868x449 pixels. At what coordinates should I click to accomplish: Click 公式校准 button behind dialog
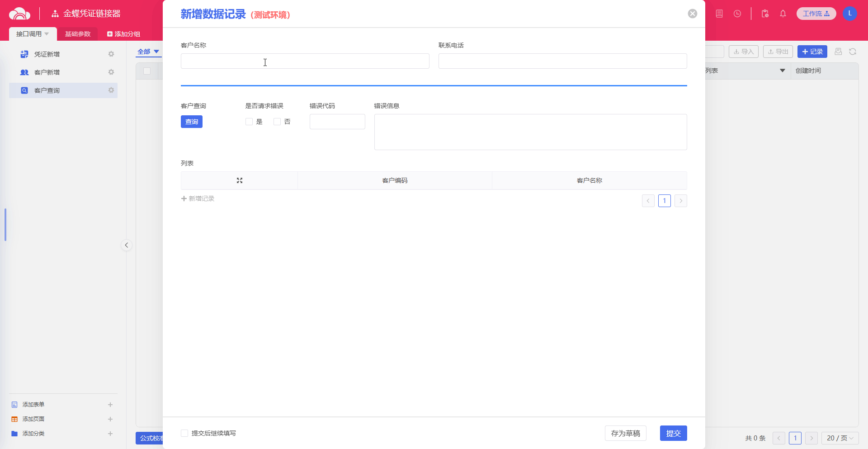tap(150, 438)
